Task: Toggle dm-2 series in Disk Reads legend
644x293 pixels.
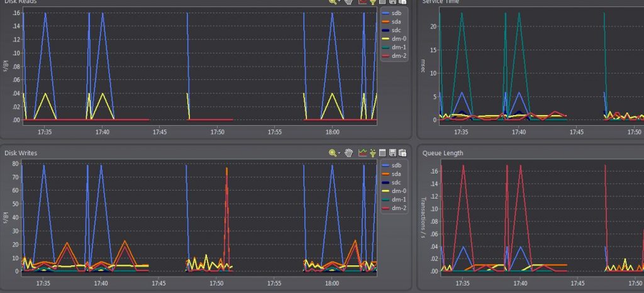Action: 394,56
